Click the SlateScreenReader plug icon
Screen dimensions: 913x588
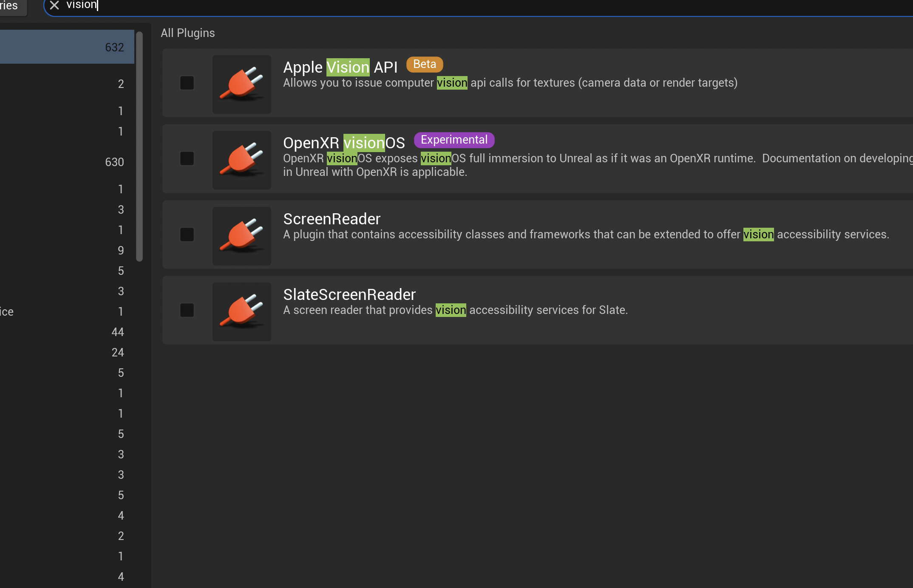click(x=242, y=311)
